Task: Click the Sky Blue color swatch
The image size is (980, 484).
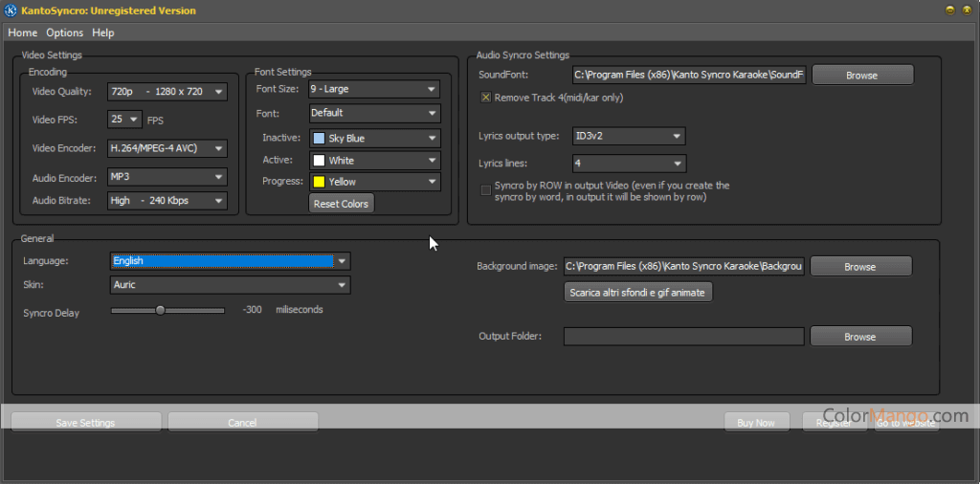Action: tap(319, 138)
